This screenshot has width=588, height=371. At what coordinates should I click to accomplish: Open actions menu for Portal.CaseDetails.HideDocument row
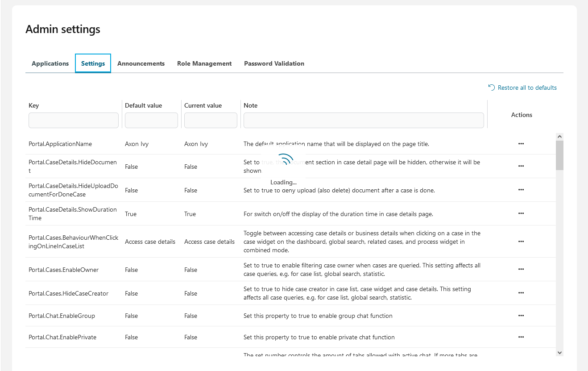[521, 166]
